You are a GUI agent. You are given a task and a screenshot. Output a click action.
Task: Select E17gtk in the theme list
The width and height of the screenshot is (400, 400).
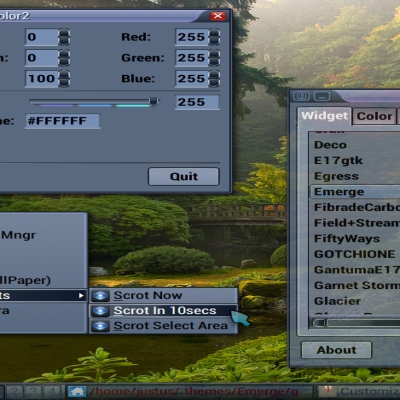point(355,161)
